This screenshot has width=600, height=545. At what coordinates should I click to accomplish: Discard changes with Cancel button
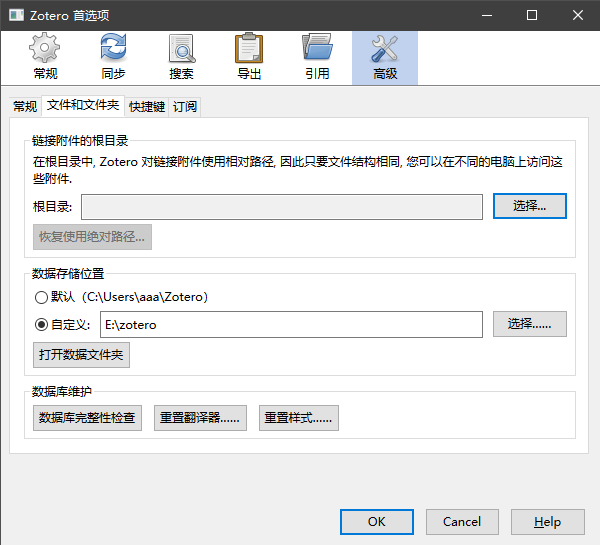point(462,522)
